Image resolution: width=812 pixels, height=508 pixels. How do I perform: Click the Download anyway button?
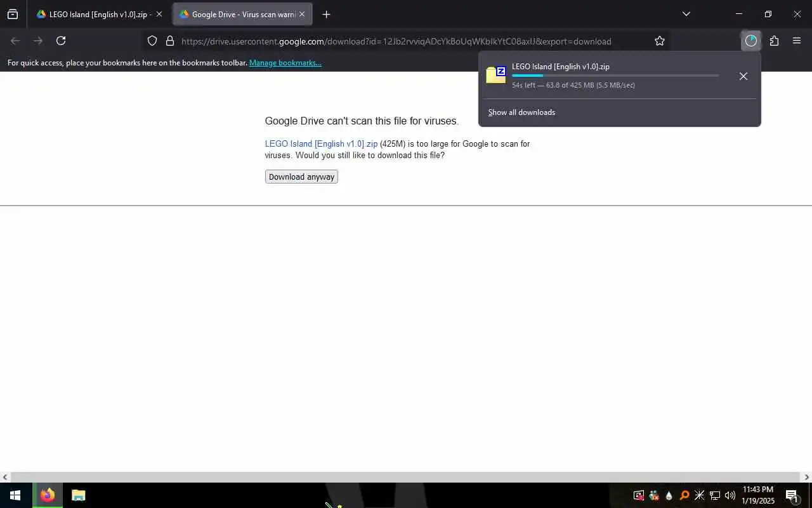[301, 177]
